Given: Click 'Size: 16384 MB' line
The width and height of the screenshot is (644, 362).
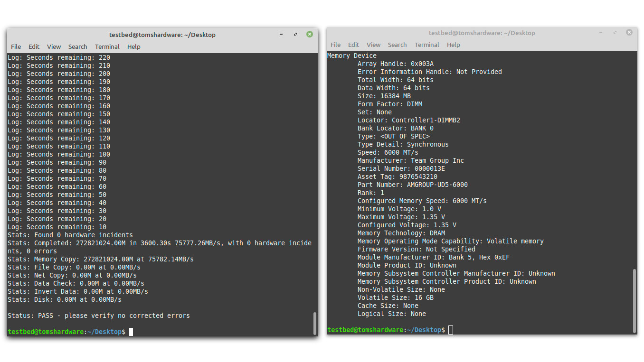Looking at the screenshot, I should tap(384, 96).
